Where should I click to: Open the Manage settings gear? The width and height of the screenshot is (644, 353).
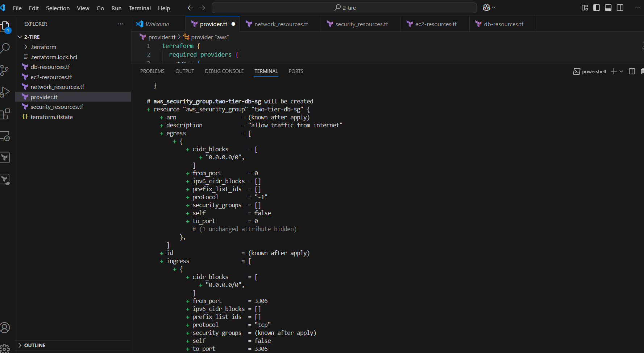coord(5,348)
